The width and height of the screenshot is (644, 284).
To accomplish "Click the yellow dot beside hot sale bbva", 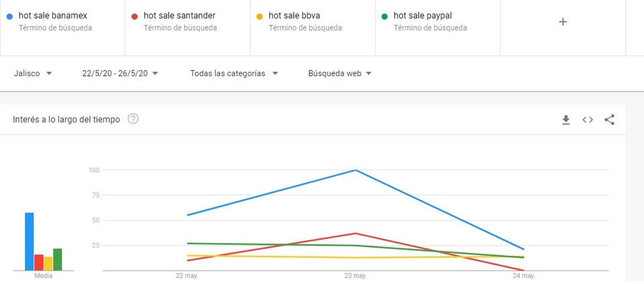I will coord(259,15).
